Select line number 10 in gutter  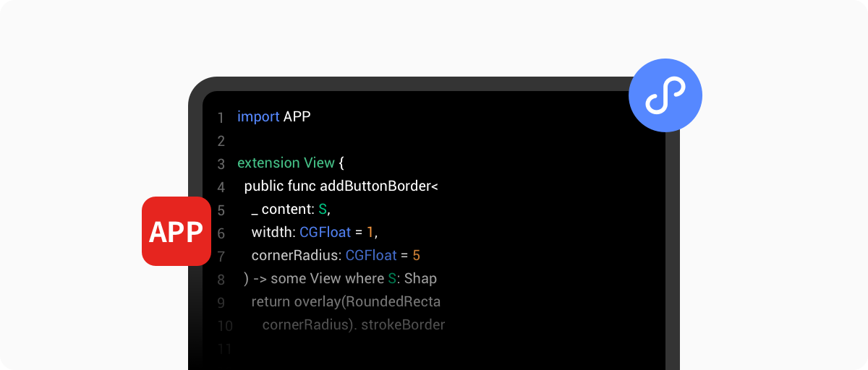pyautogui.click(x=224, y=326)
